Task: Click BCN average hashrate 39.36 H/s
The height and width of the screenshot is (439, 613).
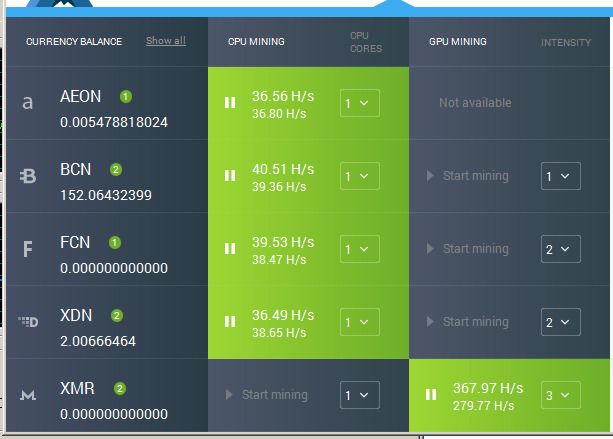Action: pos(279,187)
